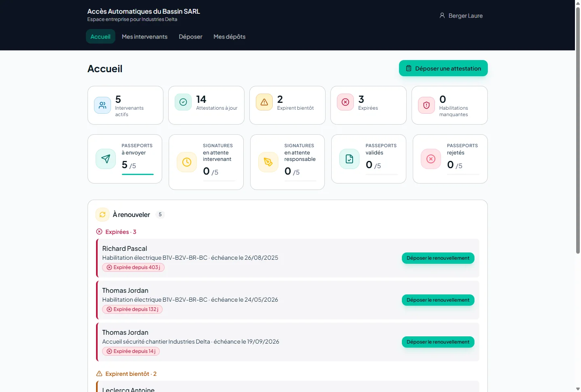Image resolution: width=581 pixels, height=392 pixels.
Task: Open the Berger Laure user menu
Action: pos(461,16)
